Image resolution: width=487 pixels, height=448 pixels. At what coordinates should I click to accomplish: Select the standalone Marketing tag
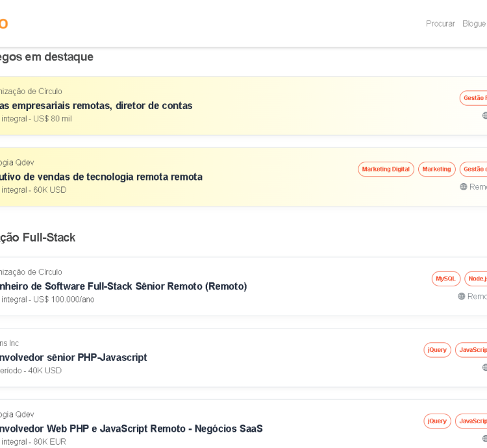click(x=436, y=169)
